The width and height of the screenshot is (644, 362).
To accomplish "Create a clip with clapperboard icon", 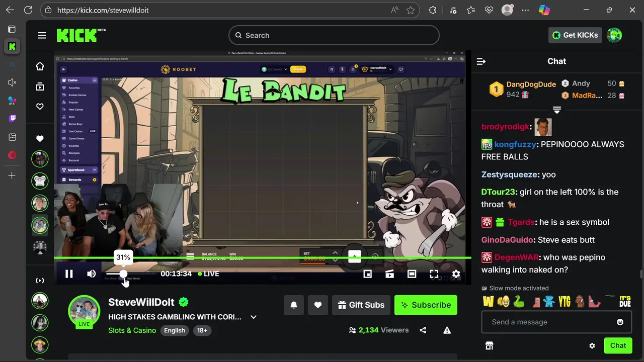I will tap(389, 274).
